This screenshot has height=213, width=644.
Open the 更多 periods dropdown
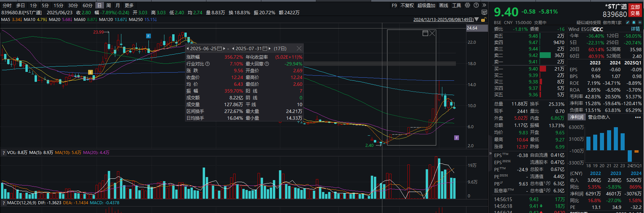click(x=129, y=5)
